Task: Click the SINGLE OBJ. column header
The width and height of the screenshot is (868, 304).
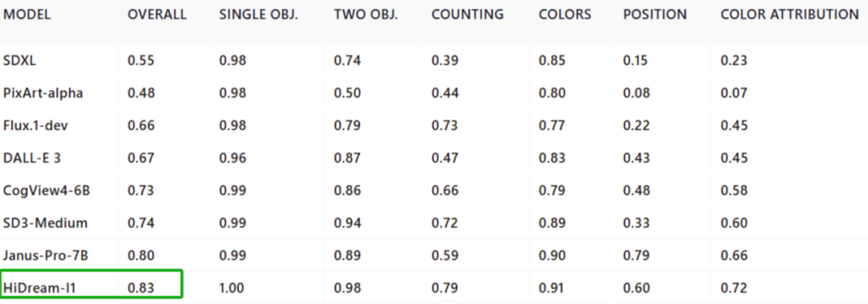Action: 259,15
